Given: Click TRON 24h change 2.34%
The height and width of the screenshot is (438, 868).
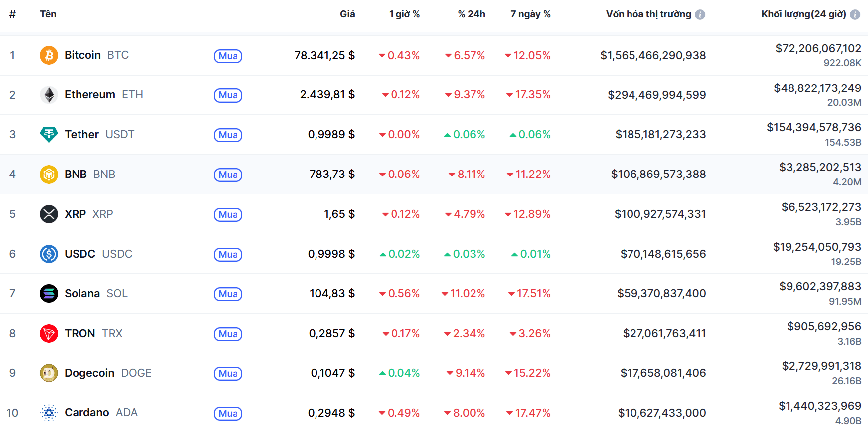Looking at the screenshot, I should [x=465, y=334].
